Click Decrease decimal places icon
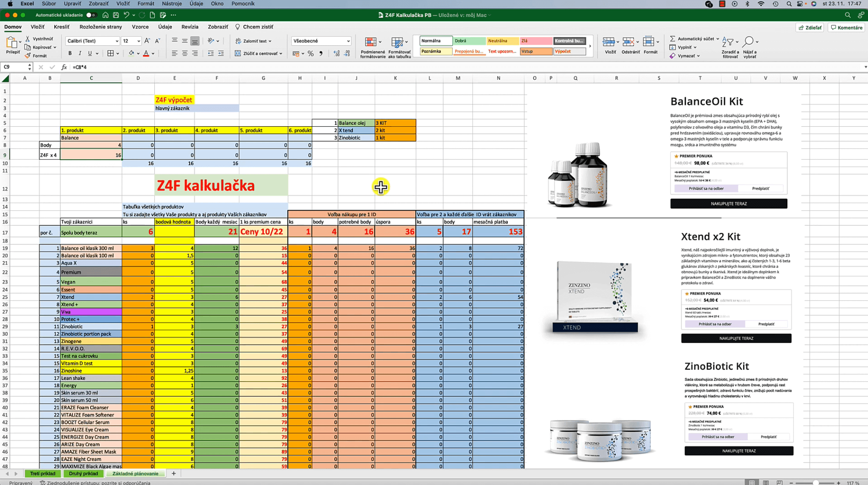 tap(347, 54)
